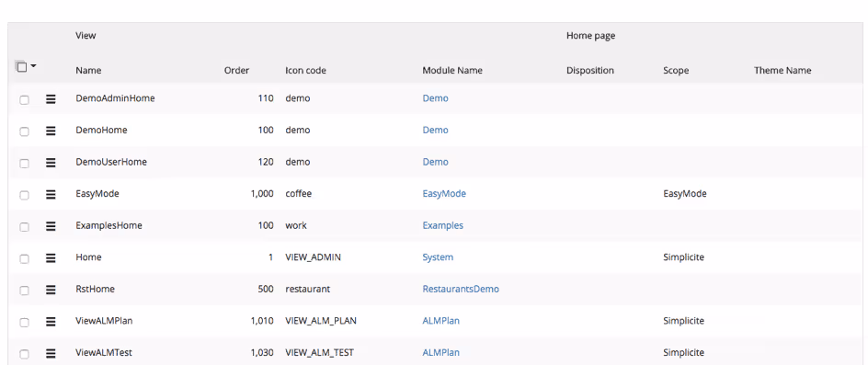Image resolution: width=868 pixels, height=365 pixels.
Task: Click the VIEW_ADMIN icon code cell
Action: (x=314, y=257)
